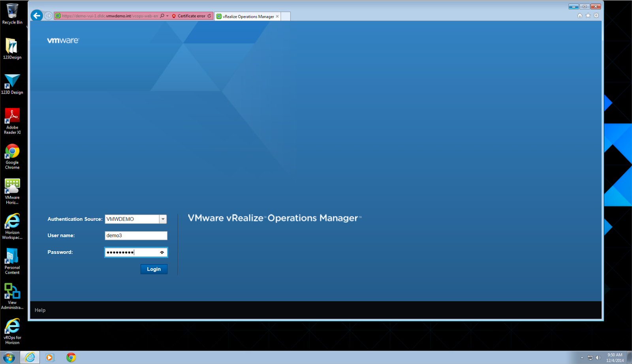The height and width of the screenshot is (364, 632).
Task: Show hidden system tray icons
Action: (x=582, y=358)
